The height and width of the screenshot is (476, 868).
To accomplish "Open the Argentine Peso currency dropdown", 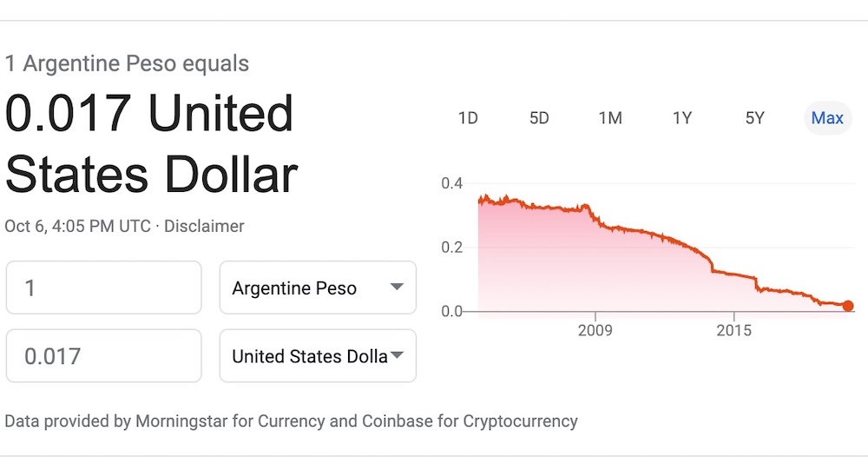I will [318, 288].
